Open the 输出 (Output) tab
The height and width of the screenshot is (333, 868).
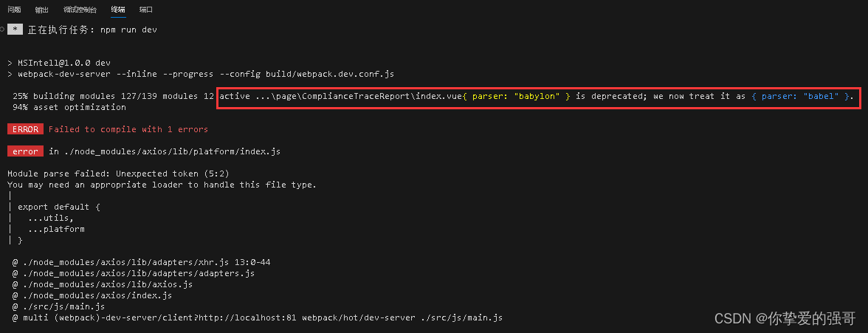point(41,10)
